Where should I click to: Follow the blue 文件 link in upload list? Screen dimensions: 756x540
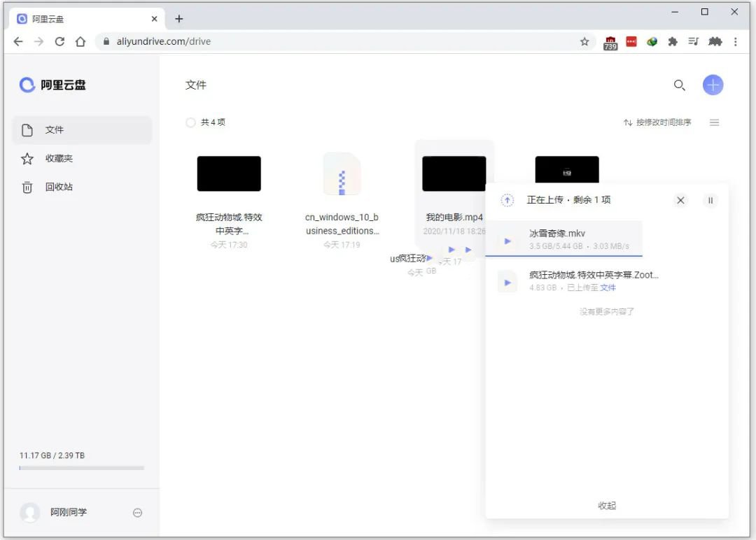608,287
